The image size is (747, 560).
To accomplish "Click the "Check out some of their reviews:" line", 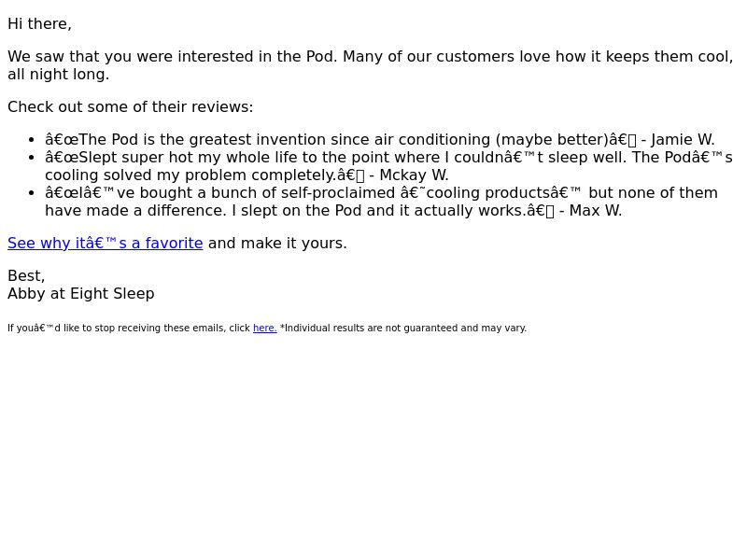I will tap(130, 107).
